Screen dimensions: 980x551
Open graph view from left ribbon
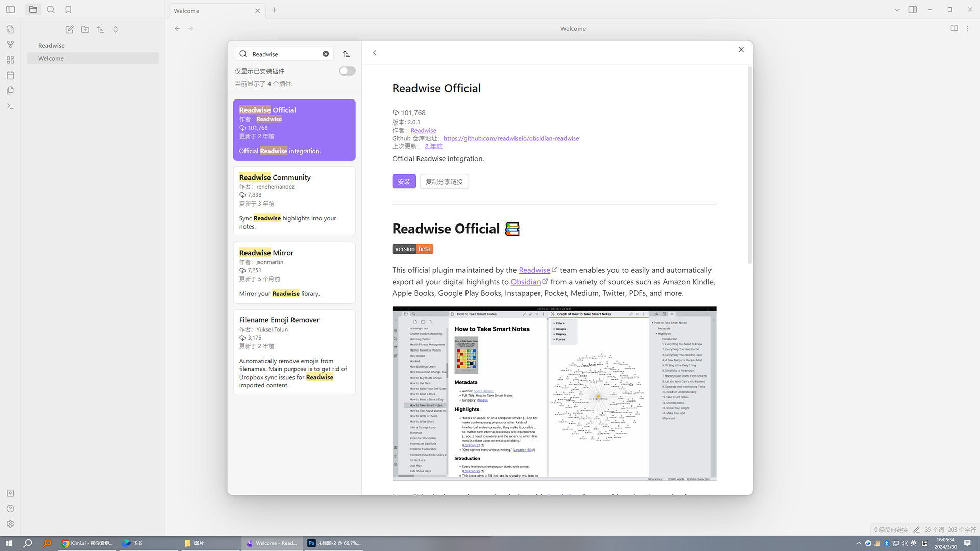click(10, 44)
